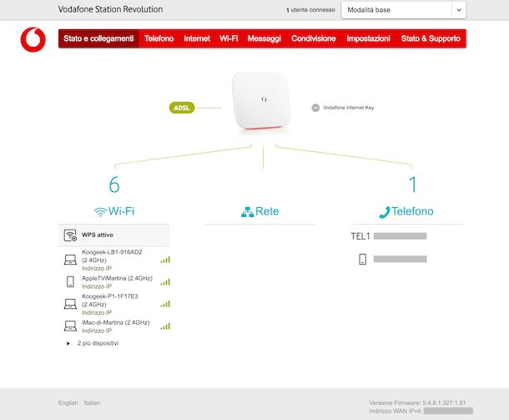The image size is (509, 420).
Task: Click the mobile phone icon under TEL1
Action: (363, 259)
